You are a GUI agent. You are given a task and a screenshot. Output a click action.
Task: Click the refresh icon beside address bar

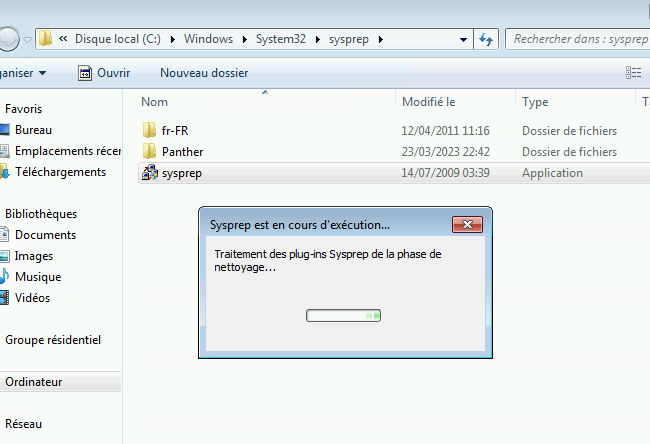487,40
